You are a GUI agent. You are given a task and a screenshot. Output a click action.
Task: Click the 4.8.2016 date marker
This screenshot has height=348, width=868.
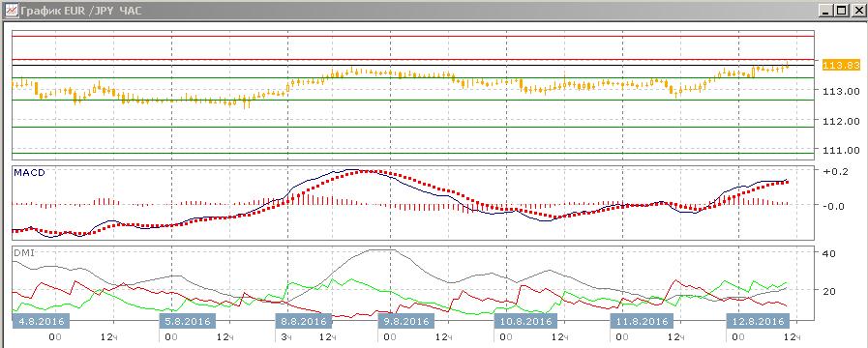pyautogui.click(x=38, y=321)
